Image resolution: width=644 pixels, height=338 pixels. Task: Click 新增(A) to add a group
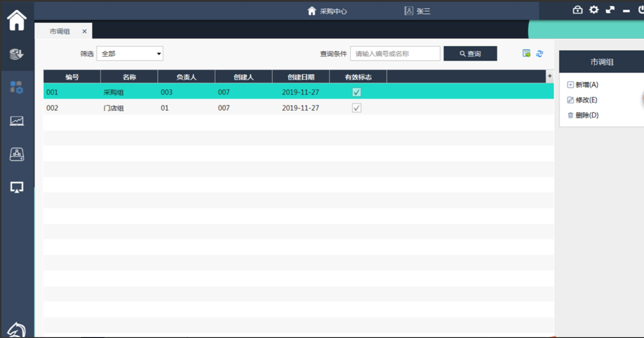point(582,85)
